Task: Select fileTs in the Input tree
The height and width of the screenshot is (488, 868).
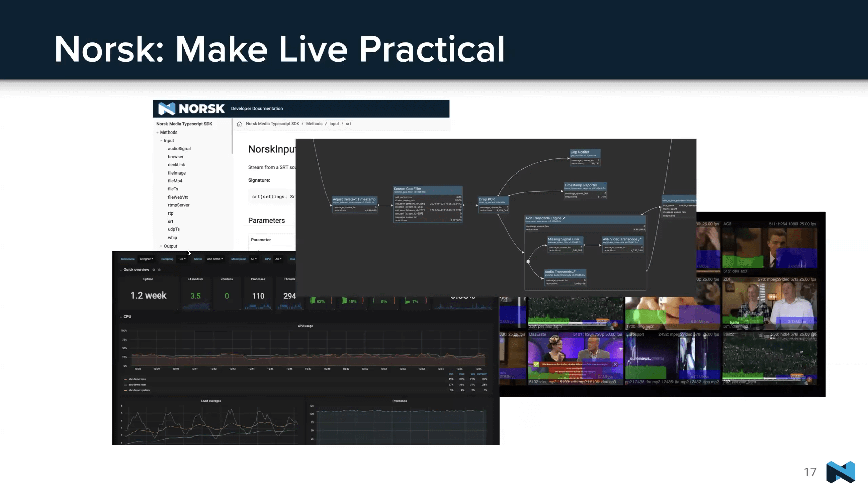Action: (x=173, y=189)
